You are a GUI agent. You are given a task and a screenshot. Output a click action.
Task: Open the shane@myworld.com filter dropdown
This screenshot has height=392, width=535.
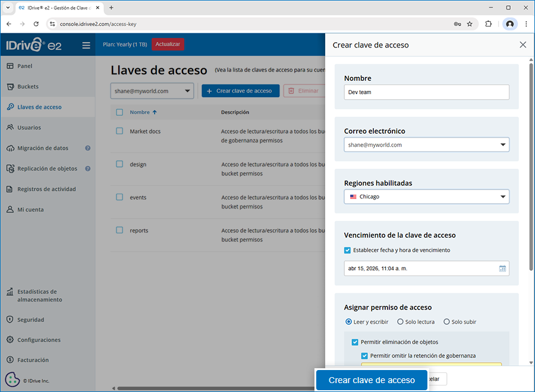152,91
